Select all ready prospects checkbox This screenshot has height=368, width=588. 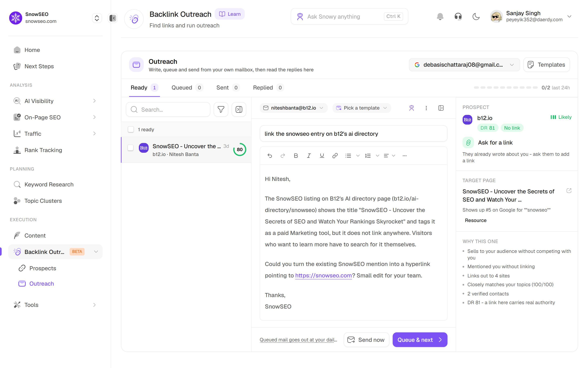[131, 129]
